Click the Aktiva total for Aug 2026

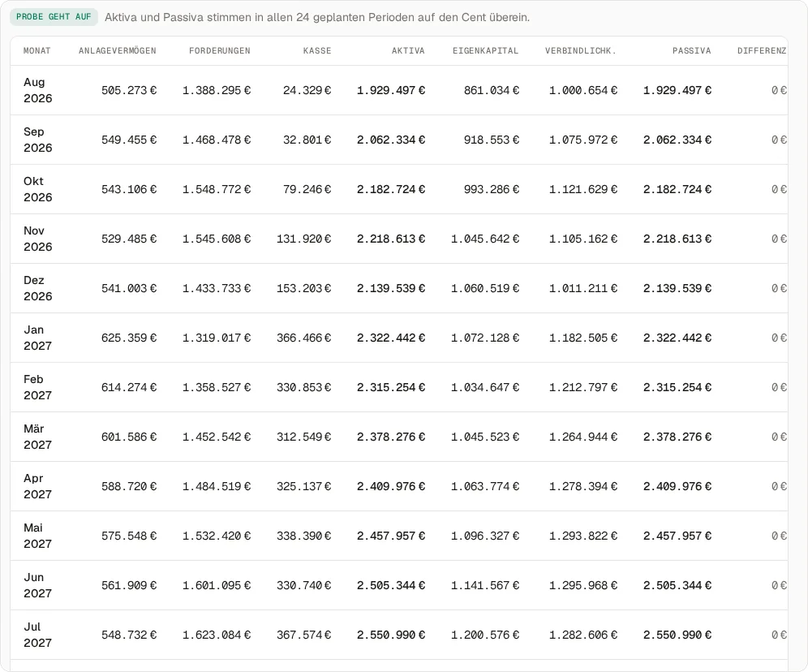pyautogui.click(x=391, y=90)
